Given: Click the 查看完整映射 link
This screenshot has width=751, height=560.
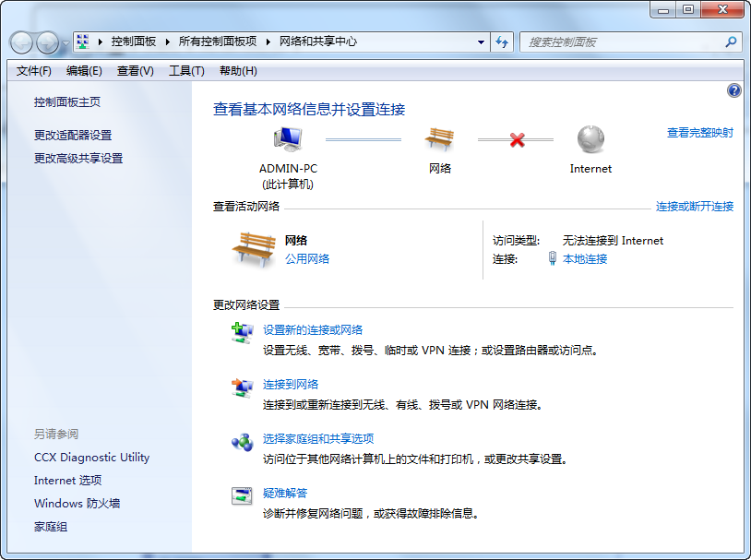Looking at the screenshot, I should [699, 133].
